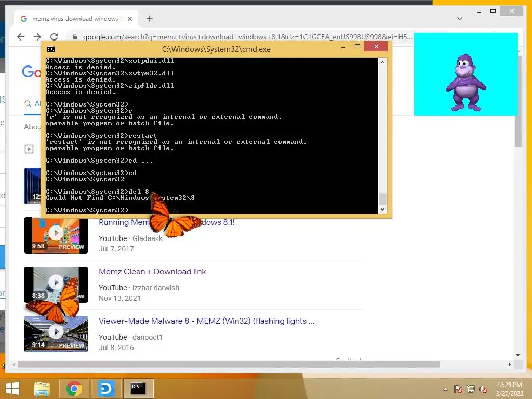532x399 pixels.
Task: Open the Windows Start button
Action: coord(12,389)
